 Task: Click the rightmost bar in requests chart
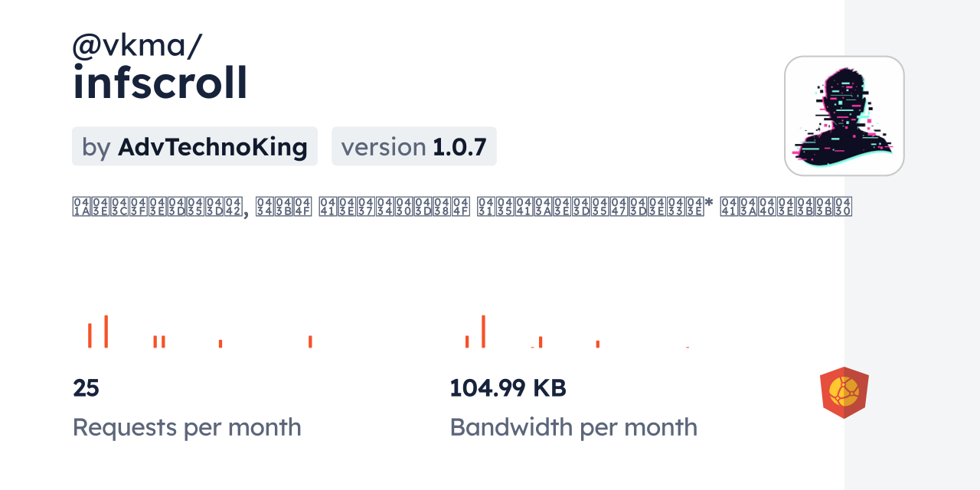coord(310,341)
